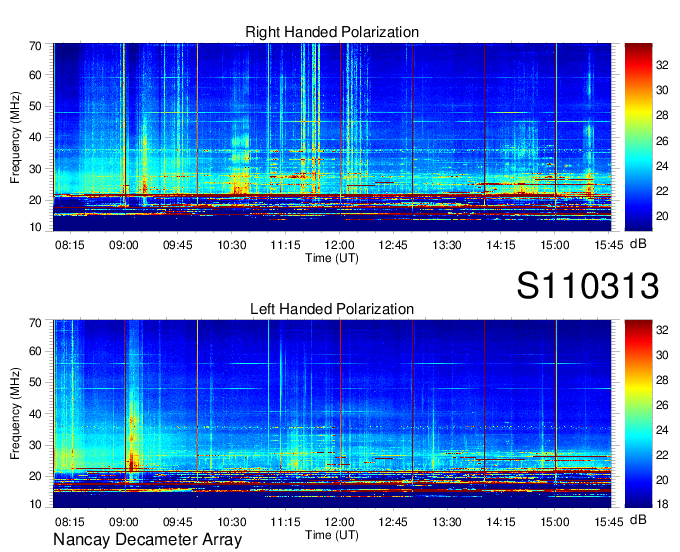
Task: Click the 09:00 tick under the top plot
Action: tap(124, 245)
